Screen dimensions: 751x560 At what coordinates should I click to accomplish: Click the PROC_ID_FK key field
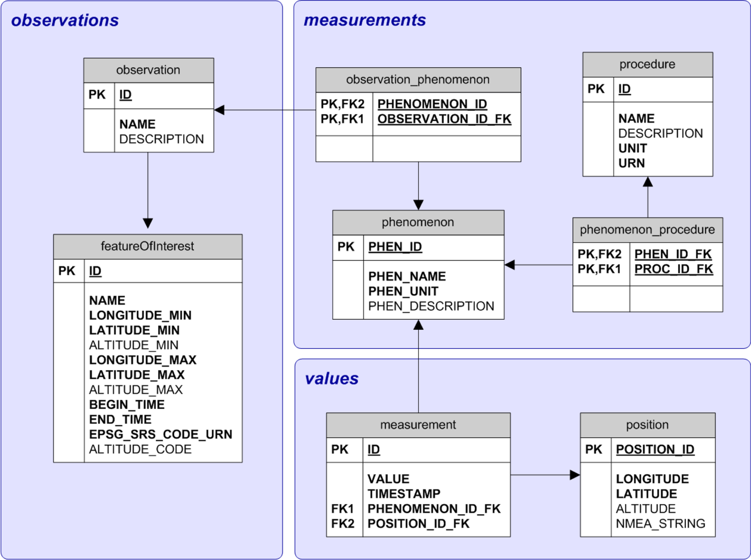click(x=674, y=269)
